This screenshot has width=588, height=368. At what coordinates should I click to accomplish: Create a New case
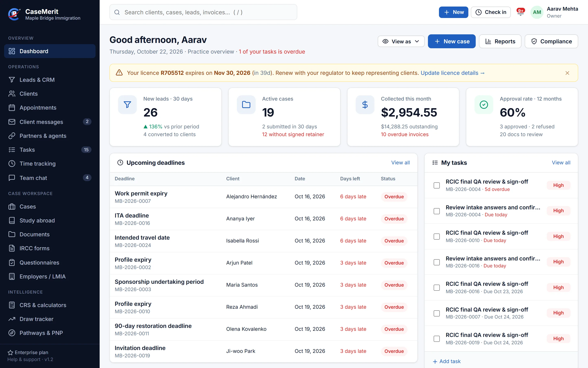pyautogui.click(x=451, y=41)
